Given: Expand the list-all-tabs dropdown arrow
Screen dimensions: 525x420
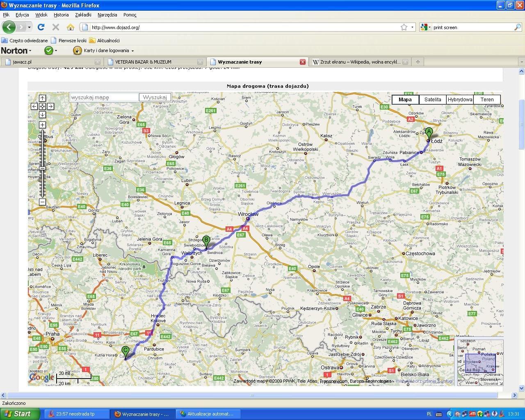Looking at the screenshot, I should (521, 62).
